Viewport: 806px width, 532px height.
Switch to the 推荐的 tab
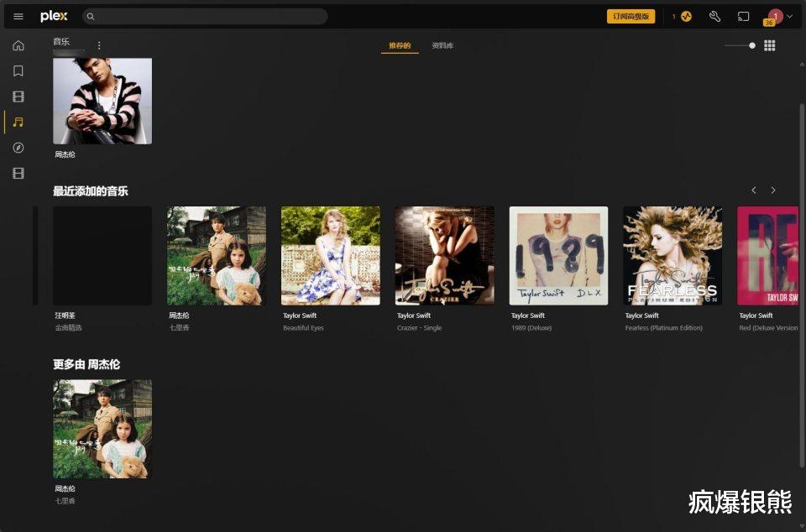[x=400, y=45]
